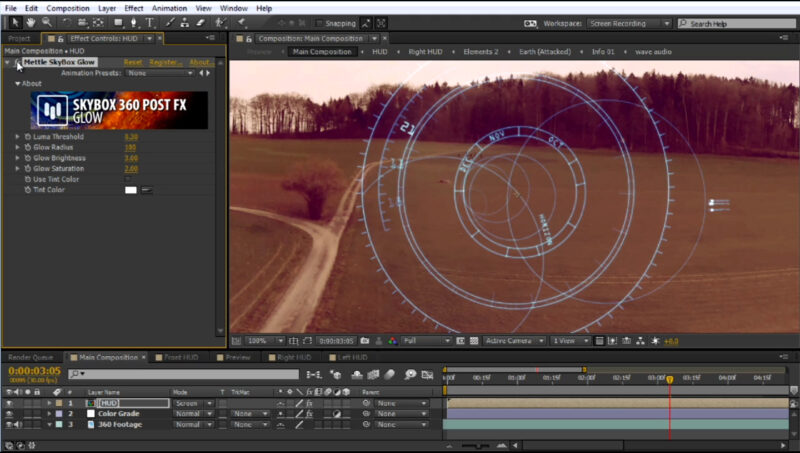Select the Hand tool

click(31, 22)
